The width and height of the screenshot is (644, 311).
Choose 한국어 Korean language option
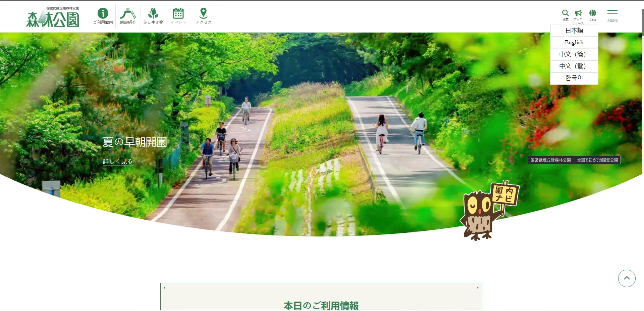574,78
